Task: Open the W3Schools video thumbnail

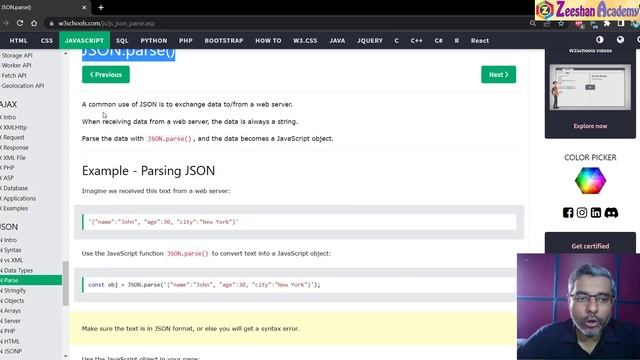Action: (x=590, y=87)
